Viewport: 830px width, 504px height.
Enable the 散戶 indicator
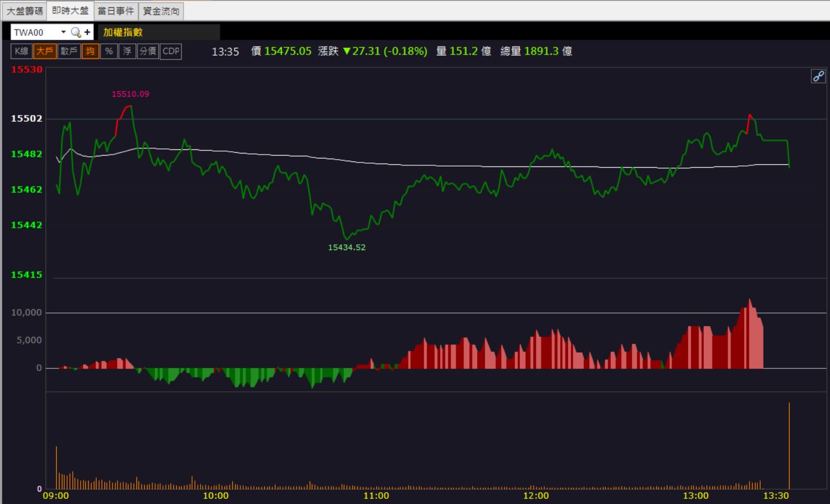tap(69, 51)
